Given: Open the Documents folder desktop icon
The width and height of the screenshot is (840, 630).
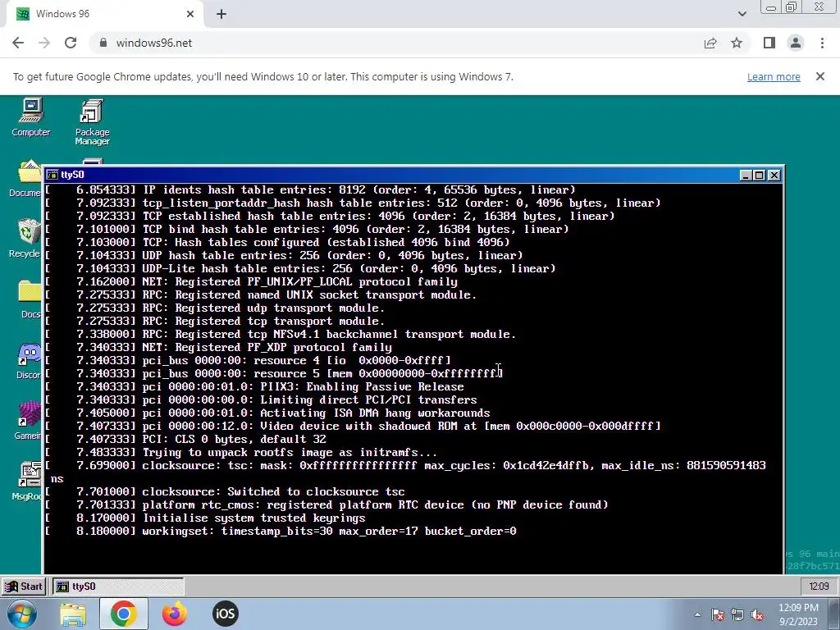Looking at the screenshot, I should click(x=25, y=178).
